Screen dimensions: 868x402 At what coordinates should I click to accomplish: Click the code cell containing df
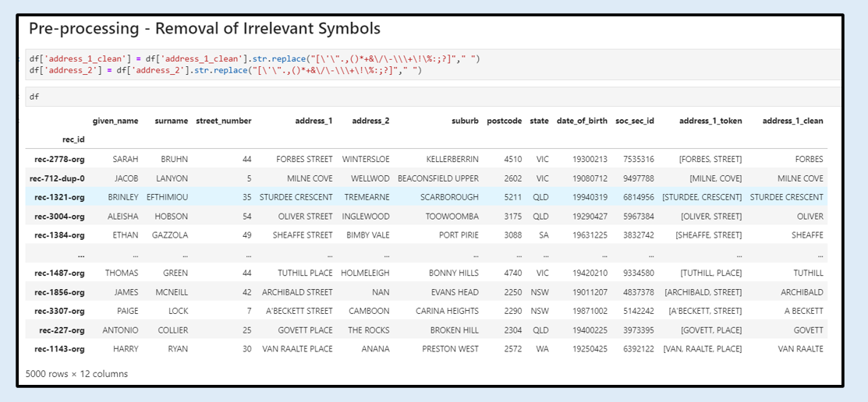coord(432,96)
